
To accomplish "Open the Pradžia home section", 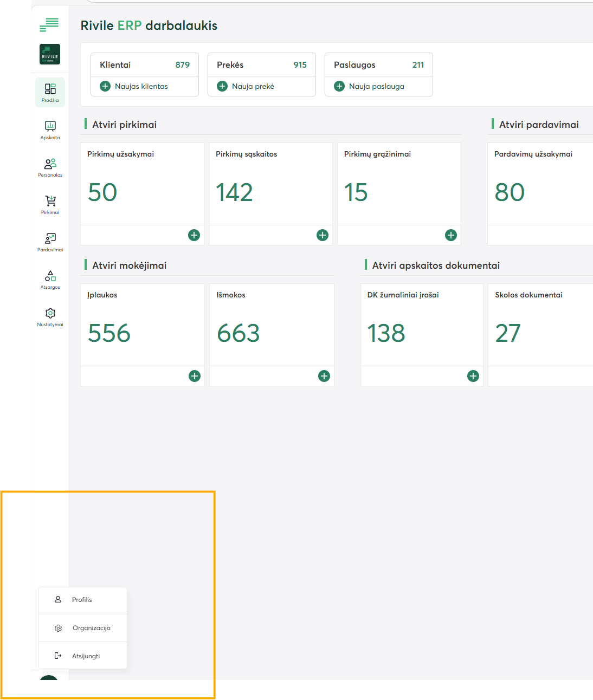I will click(x=50, y=92).
